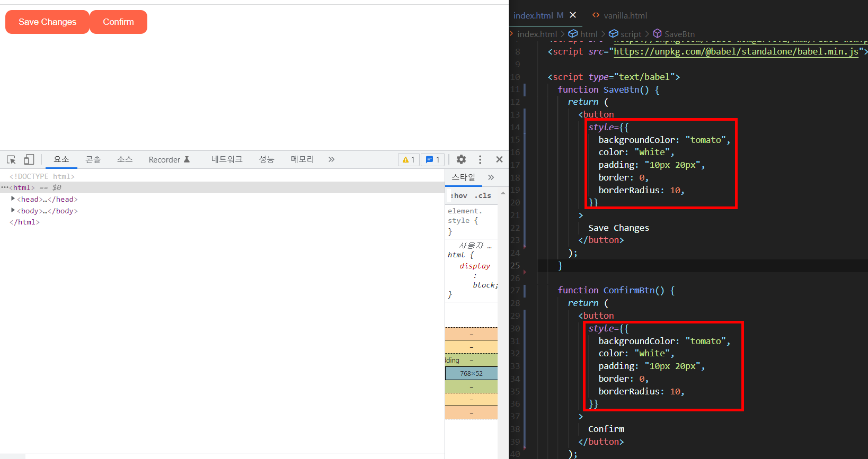
Task: Open DevTools three-dot menu
Action: pyautogui.click(x=480, y=159)
